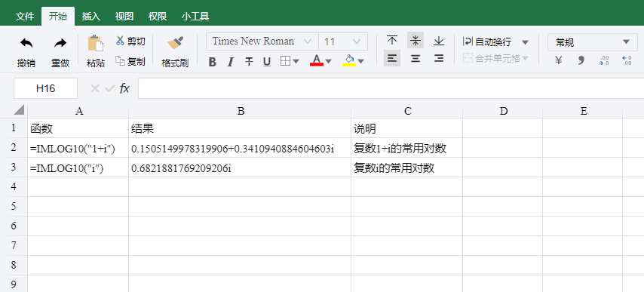Apply red font color A
The image size is (644, 292).
[316, 61]
